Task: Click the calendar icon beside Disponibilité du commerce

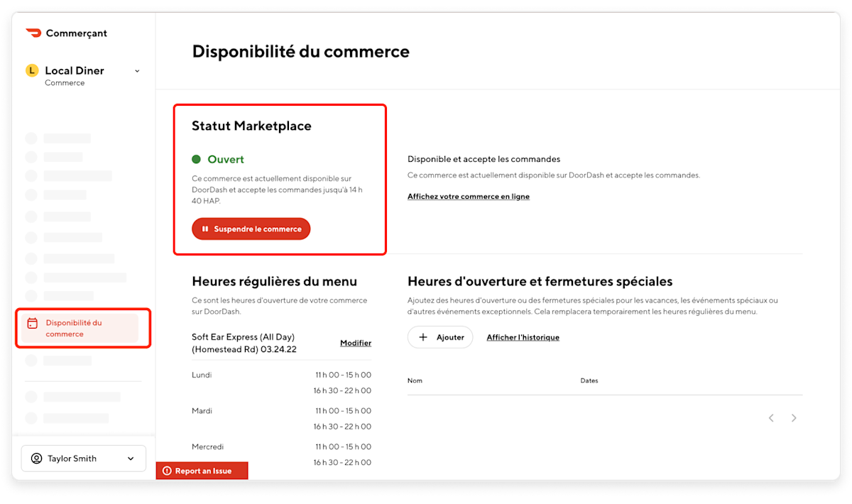Action: 32,322
